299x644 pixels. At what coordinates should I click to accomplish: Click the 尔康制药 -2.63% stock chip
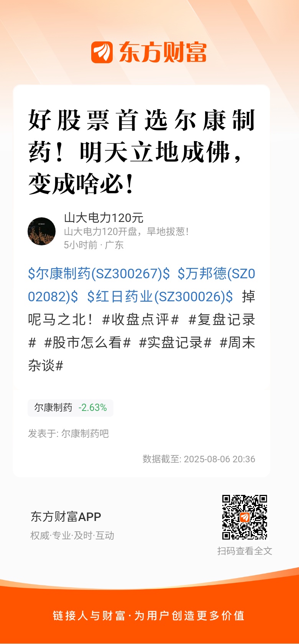71,407
